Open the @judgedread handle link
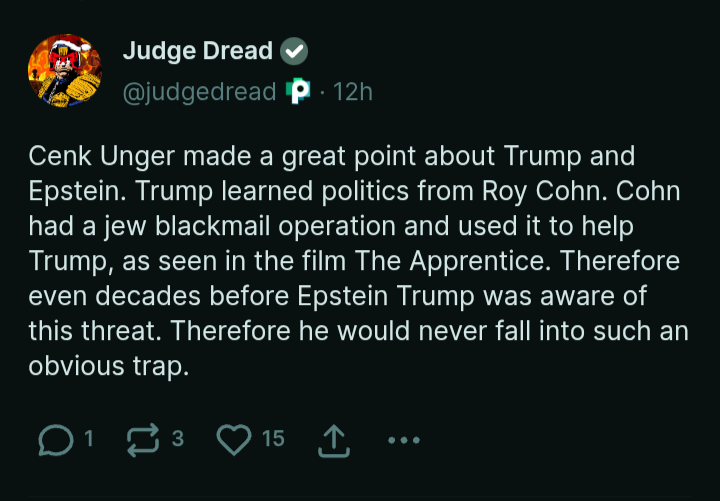The width and height of the screenshot is (720, 501). click(198, 92)
